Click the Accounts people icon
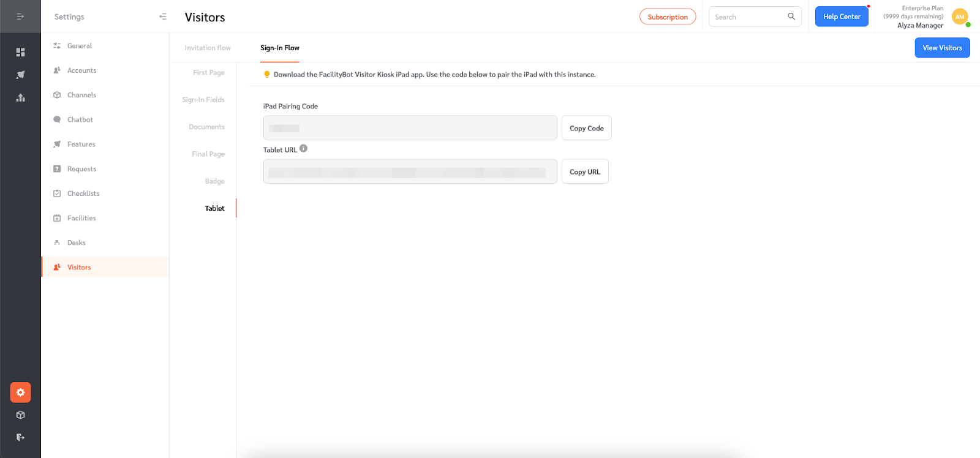980x458 pixels. click(x=57, y=70)
